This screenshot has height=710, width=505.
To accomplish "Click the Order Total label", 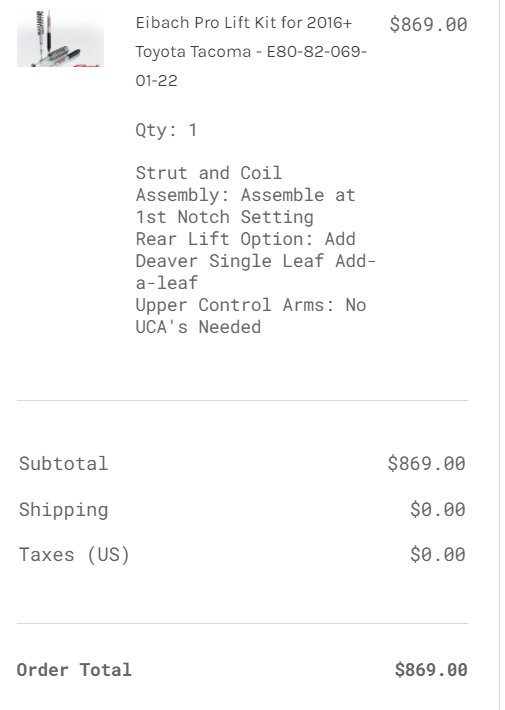I will [x=74, y=670].
